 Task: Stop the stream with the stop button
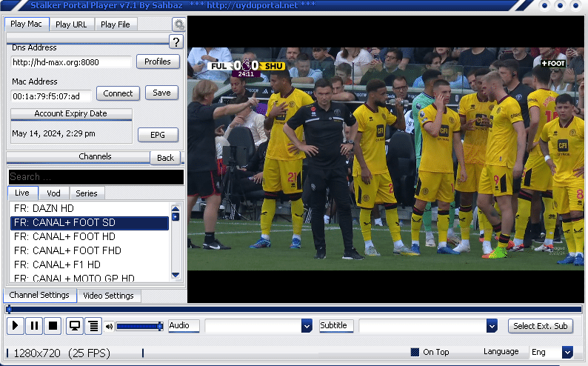(x=53, y=325)
